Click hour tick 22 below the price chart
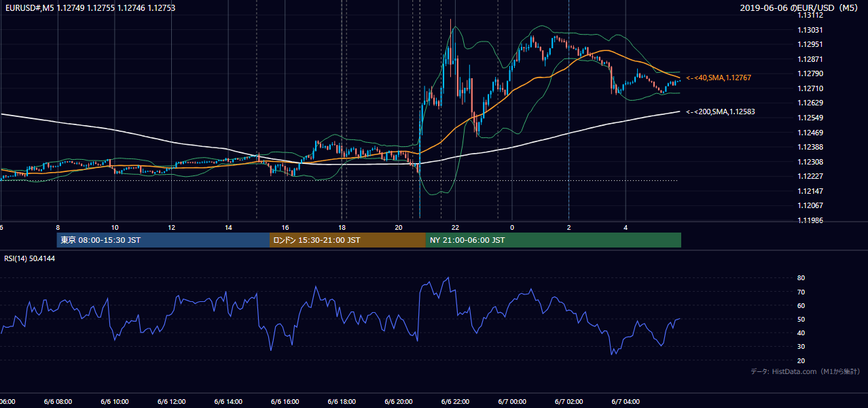This screenshot has width=868, height=408. (456, 228)
